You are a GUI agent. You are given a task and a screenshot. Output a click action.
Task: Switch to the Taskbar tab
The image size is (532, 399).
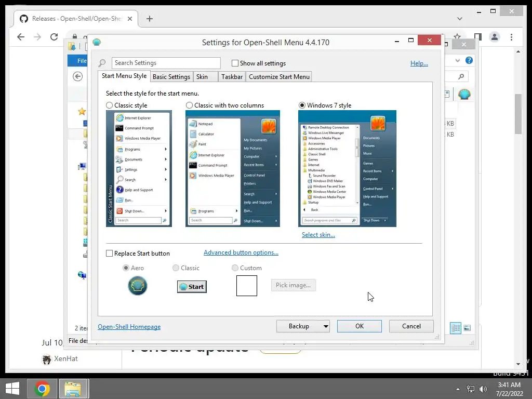pos(232,77)
